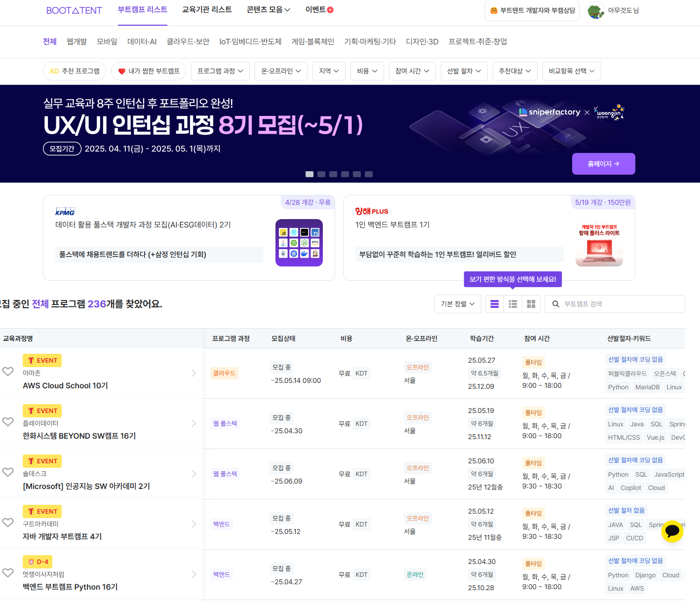This screenshot has height=602, width=700.
Task: Click the D-4 badge on 백엔드 부트캠프 Python
Action: tap(38, 562)
